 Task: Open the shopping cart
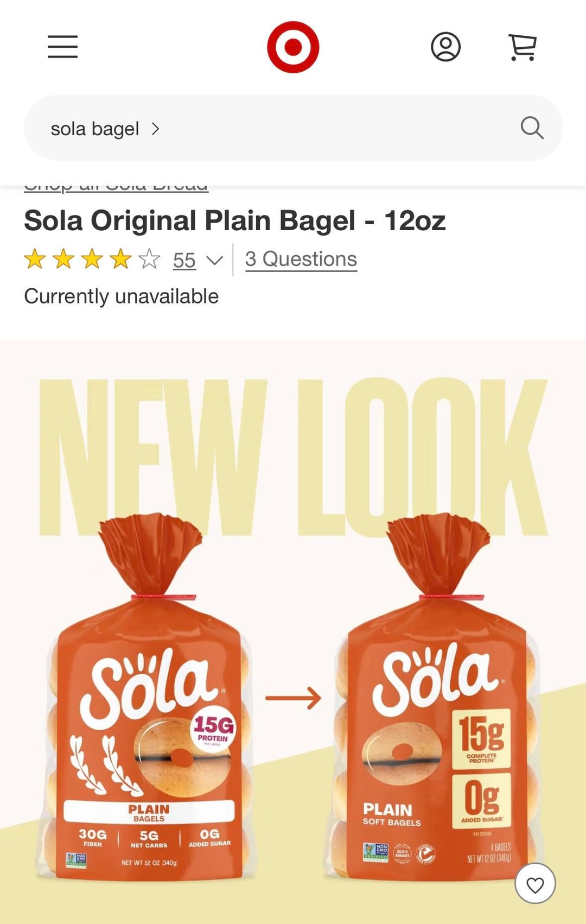(x=523, y=47)
